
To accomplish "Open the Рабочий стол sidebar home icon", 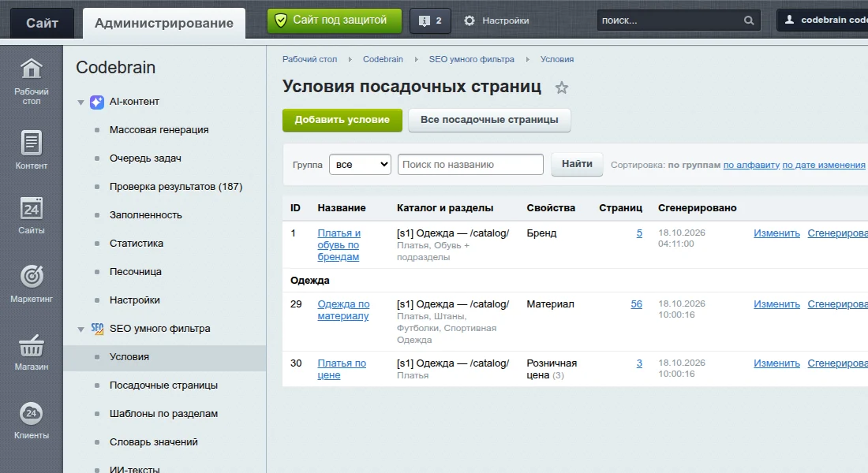I will [x=31, y=69].
